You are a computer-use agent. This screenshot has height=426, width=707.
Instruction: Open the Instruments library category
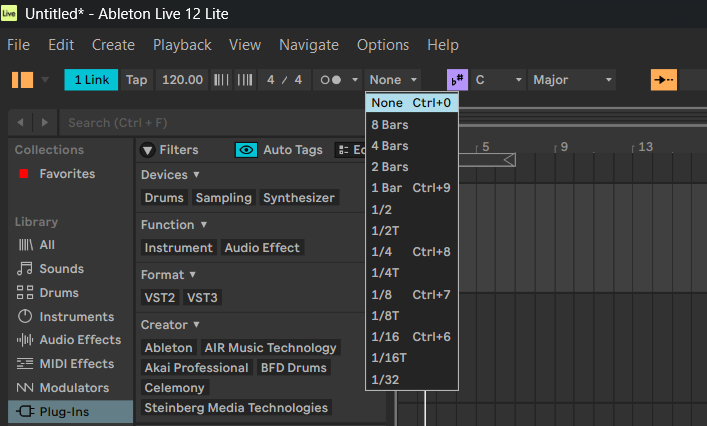65,316
